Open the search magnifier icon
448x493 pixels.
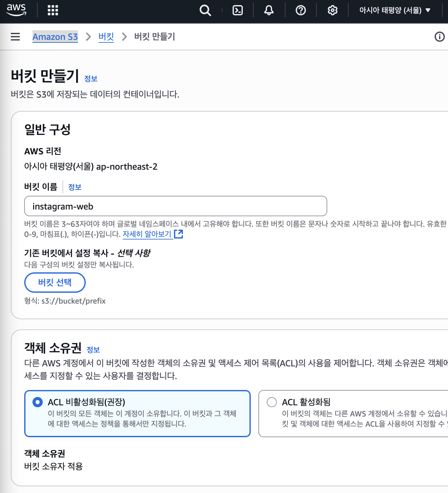[x=205, y=10]
